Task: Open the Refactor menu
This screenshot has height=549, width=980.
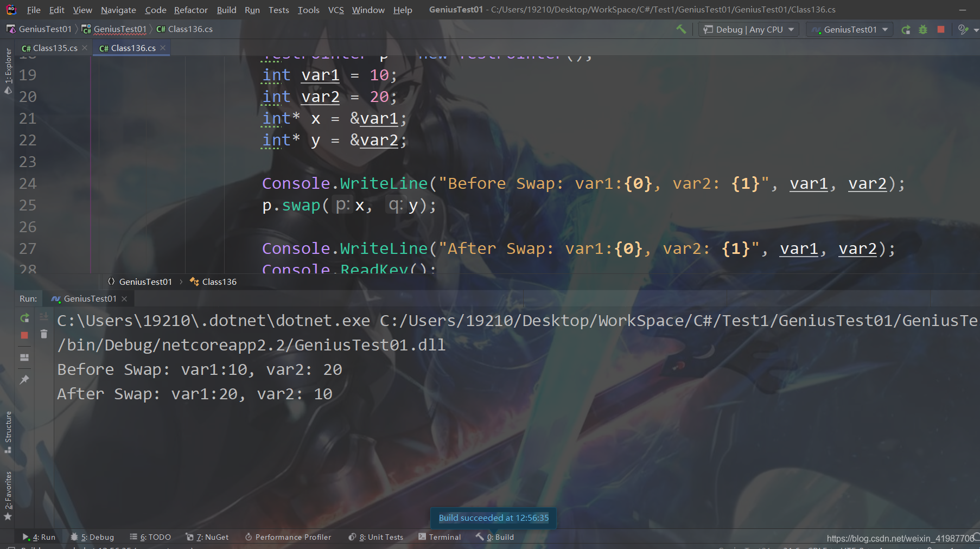Action: (x=191, y=10)
